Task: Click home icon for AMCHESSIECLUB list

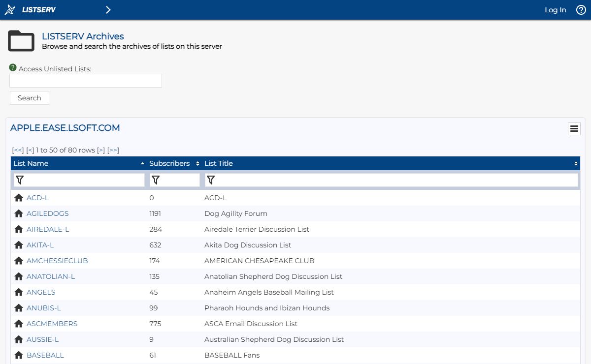Action: tap(19, 261)
